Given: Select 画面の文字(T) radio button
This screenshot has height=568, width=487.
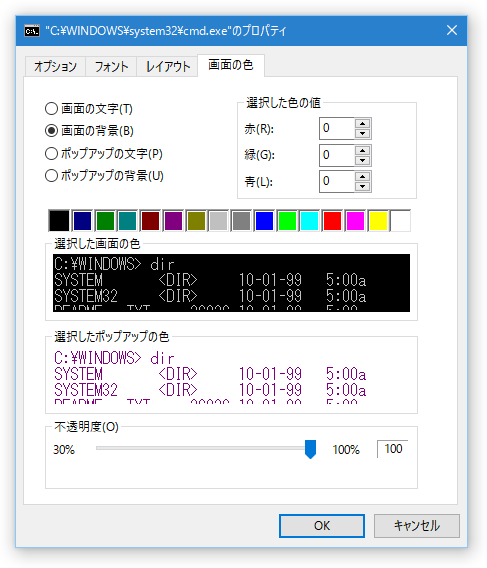Looking at the screenshot, I should click(x=51, y=109).
